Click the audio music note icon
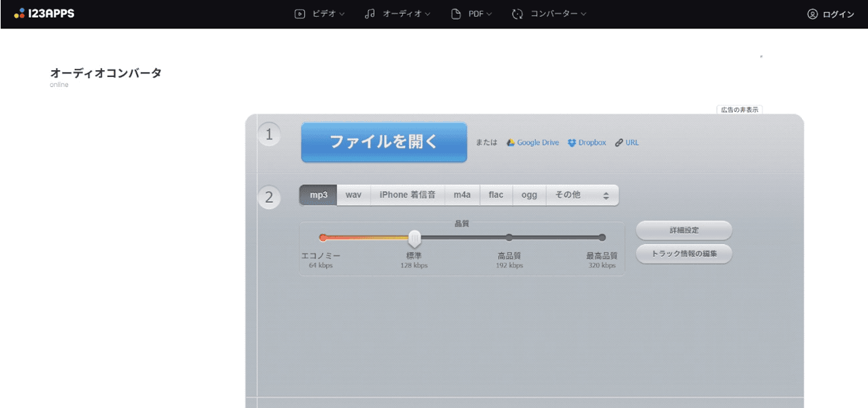868x408 pixels. 370,14
